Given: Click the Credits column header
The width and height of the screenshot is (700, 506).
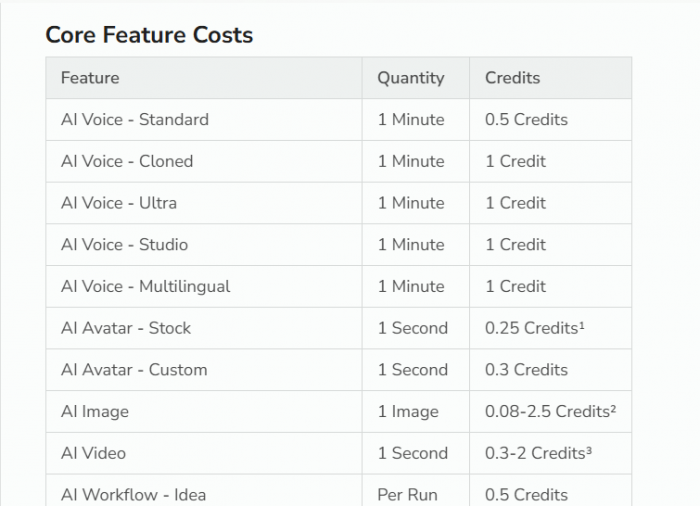Looking at the screenshot, I should (512, 78).
